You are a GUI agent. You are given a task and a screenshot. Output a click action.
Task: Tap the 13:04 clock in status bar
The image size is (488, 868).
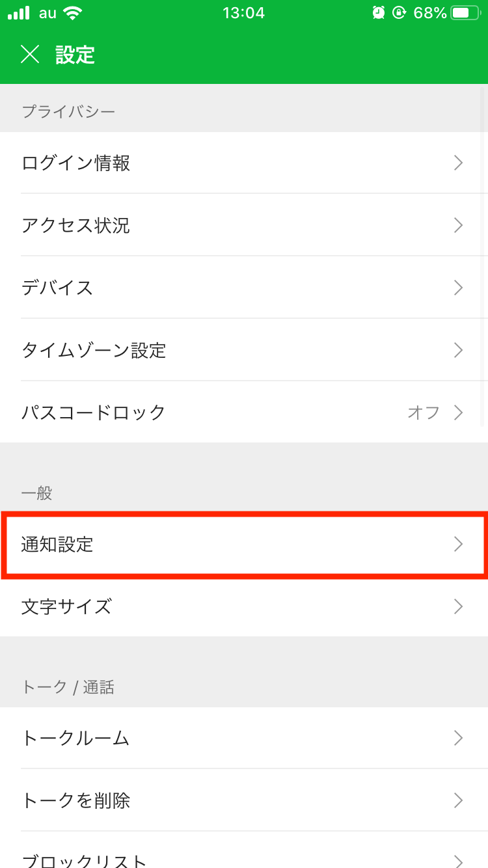click(x=243, y=13)
